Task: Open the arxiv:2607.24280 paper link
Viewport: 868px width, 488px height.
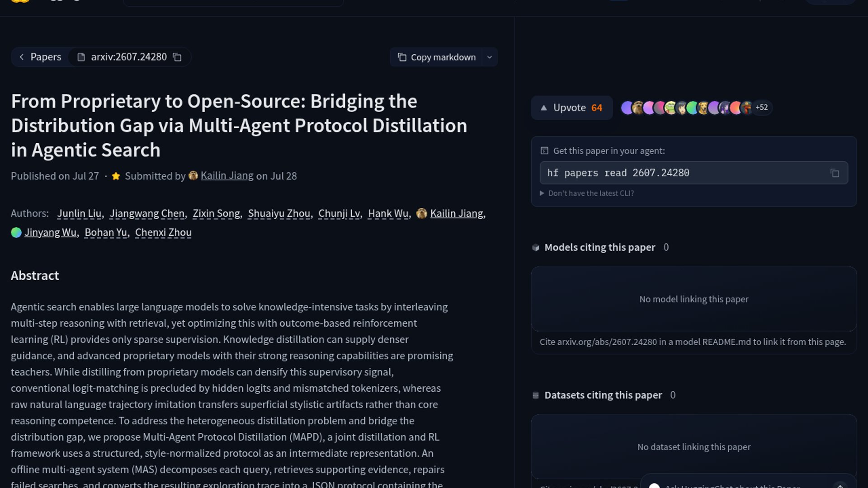Action: (x=129, y=57)
